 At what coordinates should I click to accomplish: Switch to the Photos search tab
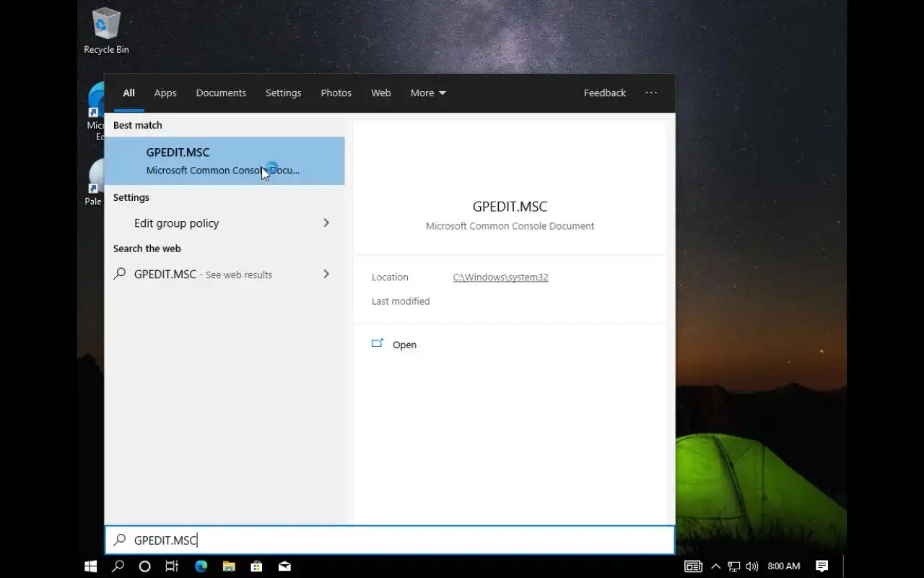tap(336, 92)
